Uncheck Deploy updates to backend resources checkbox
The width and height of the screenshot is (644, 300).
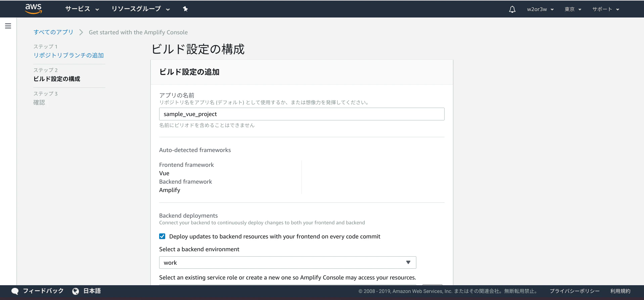tap(162, 236)
